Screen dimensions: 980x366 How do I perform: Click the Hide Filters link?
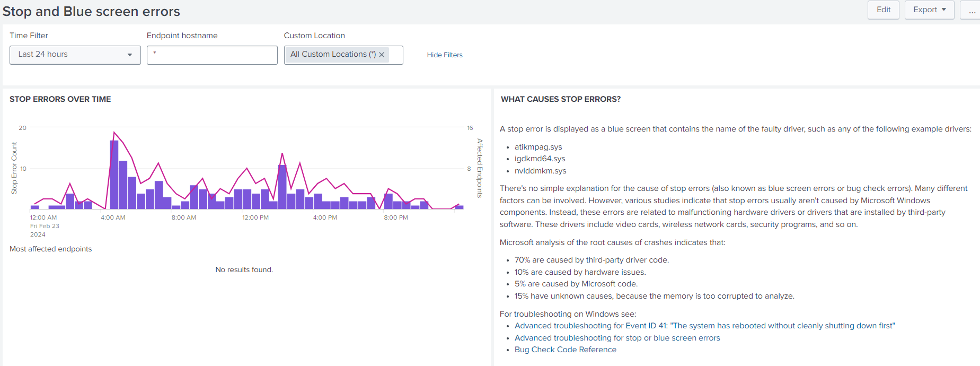444,55
